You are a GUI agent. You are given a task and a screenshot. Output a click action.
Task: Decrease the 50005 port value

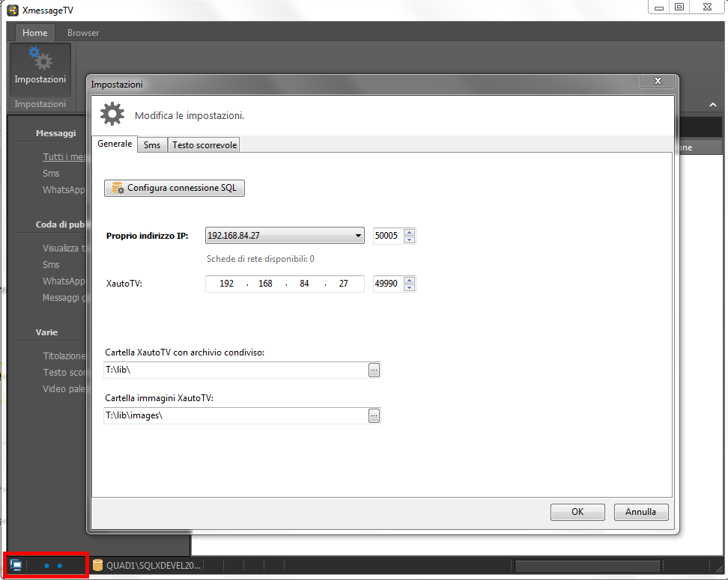pyautogui.click(x=409, y=239)
